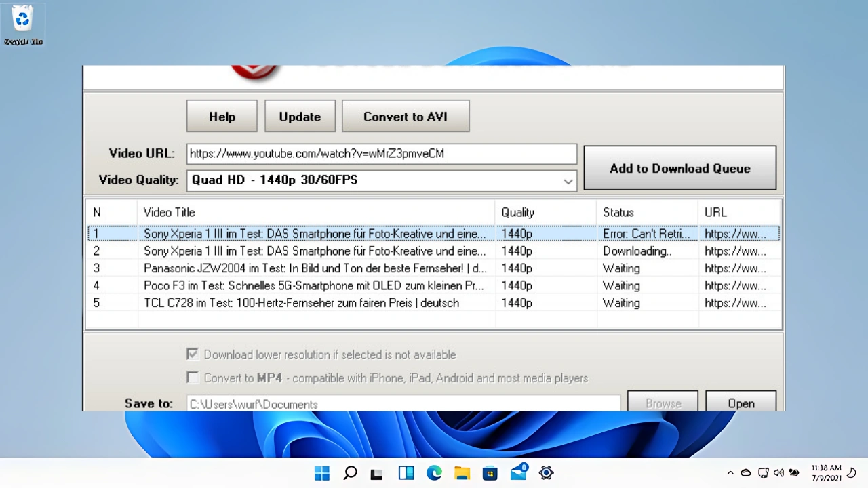Open Task View on the taskbar
This screenshot has height=488, width=868.
tap(377, 473)
